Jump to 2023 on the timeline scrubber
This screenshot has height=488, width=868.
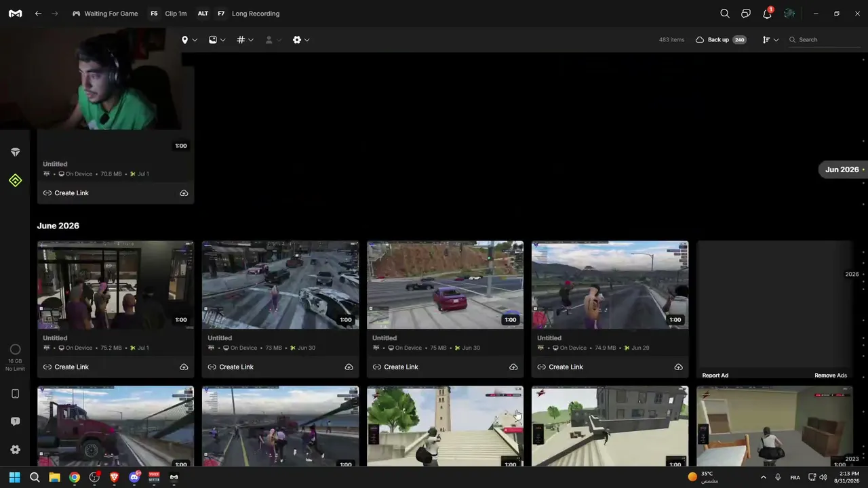[x=852, y=459]
